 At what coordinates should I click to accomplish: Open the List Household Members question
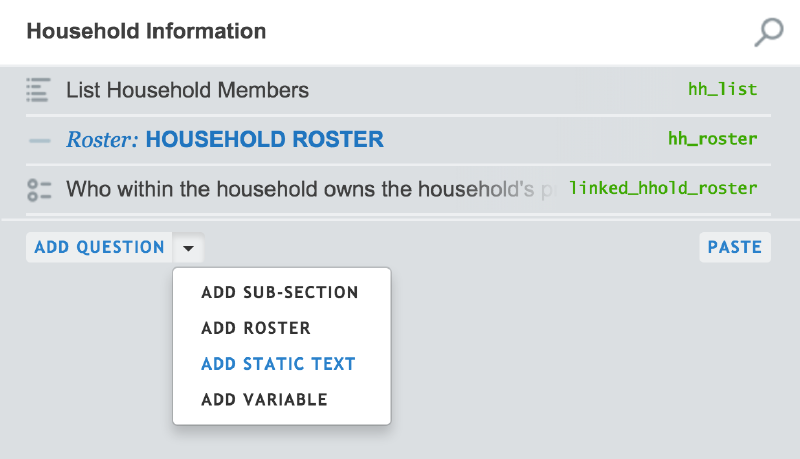187,90
